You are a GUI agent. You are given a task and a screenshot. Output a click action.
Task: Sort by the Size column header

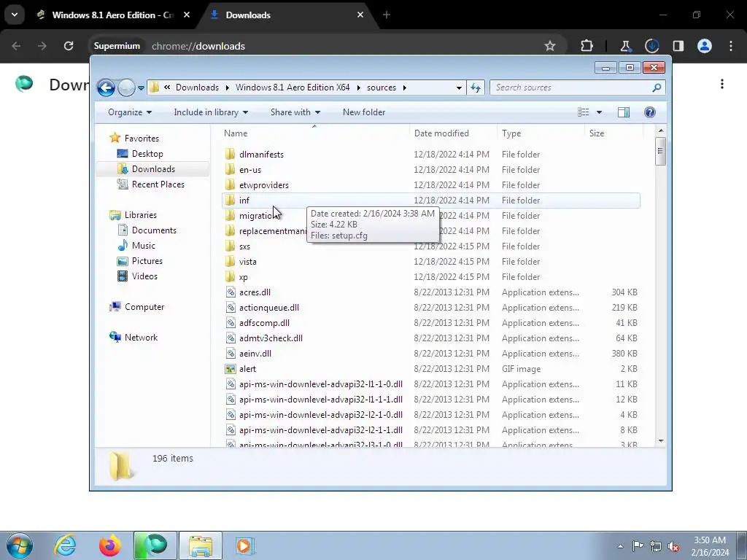(x=614, y=133)
